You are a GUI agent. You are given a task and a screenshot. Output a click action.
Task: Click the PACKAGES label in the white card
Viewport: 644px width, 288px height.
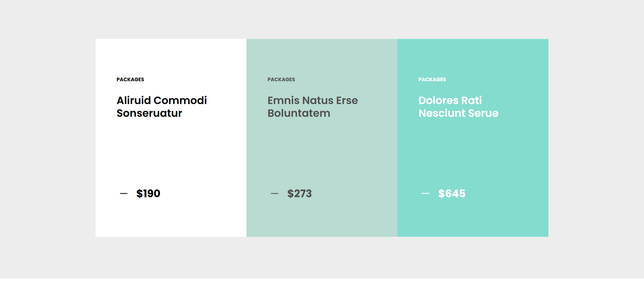point(130,79)
